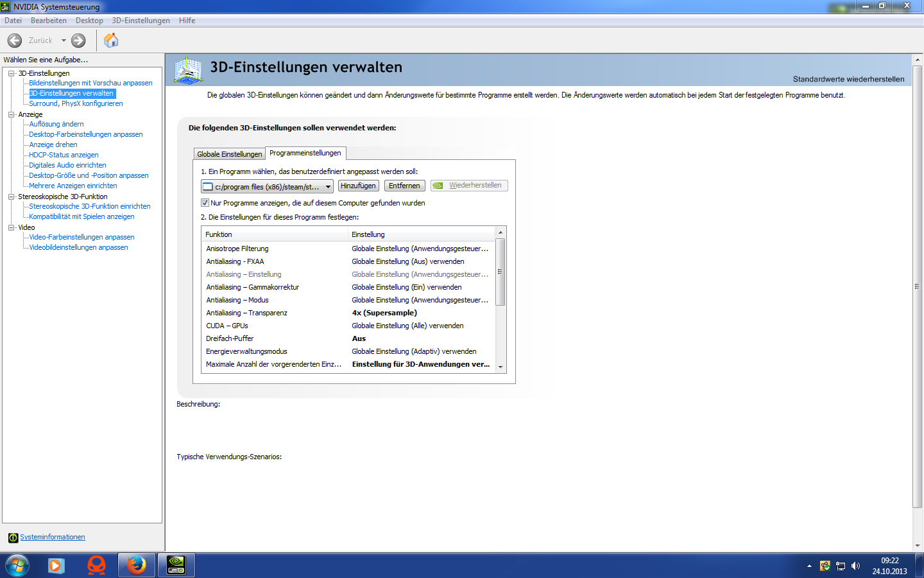
Task: Select the 'Anisotrope Filterung' row
Action: (348, 249)
